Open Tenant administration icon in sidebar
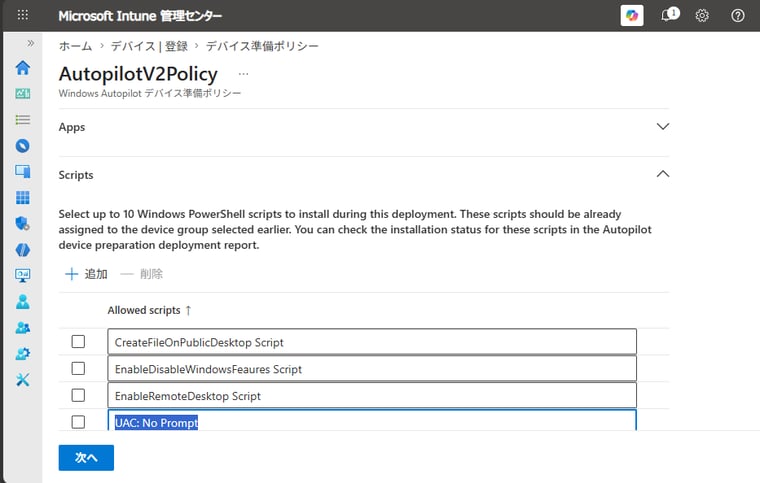 pyautogui.click(x=22, y=354)
